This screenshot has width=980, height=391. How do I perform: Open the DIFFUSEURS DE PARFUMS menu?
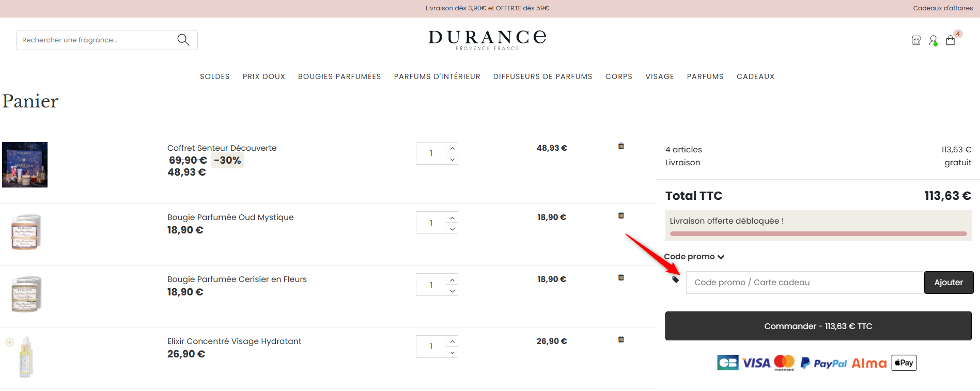(x=543, y=76)
